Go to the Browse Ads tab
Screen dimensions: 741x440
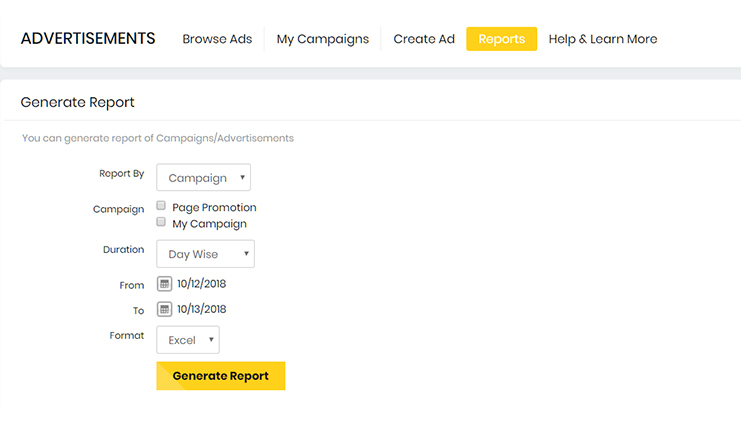point(217,39)
